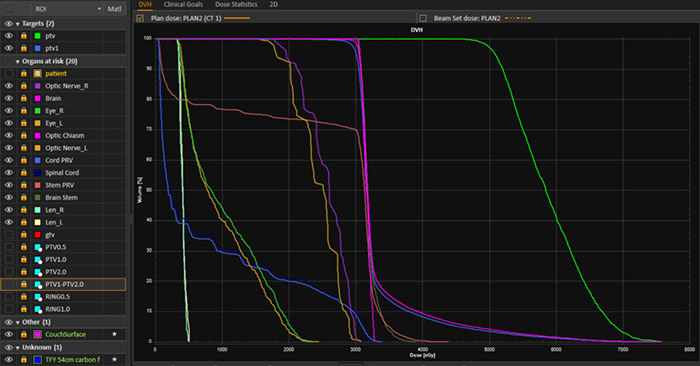Uncheck the Plan dose PLAN2 checkbox
Image resolution: width=700 pixels, height=366 pixels.
point(140,18)
